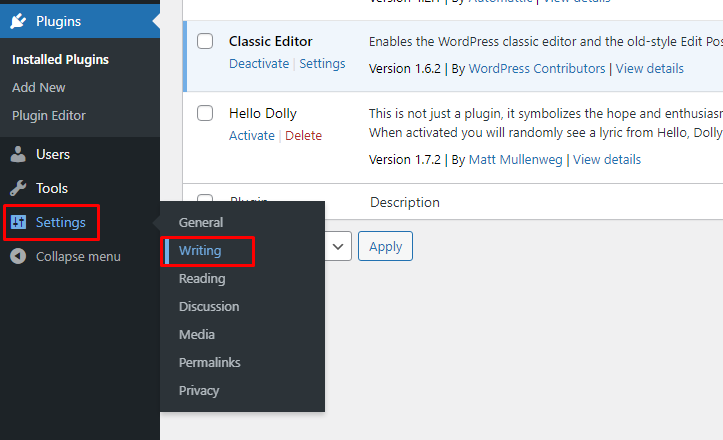Click the Hello Dolly plugin name

pyautogui.click(x=263, y=113)
